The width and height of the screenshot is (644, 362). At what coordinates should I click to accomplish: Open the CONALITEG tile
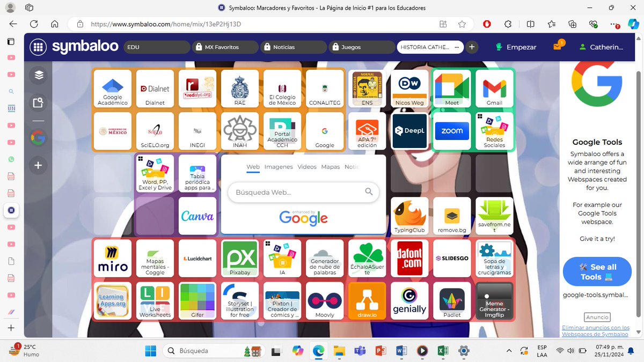(x=325, y=88)
